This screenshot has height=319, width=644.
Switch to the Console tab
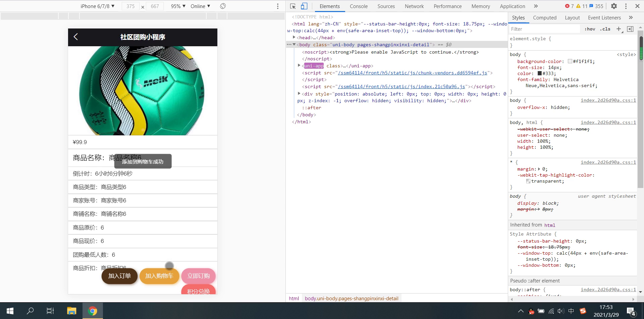click(359, 6)
